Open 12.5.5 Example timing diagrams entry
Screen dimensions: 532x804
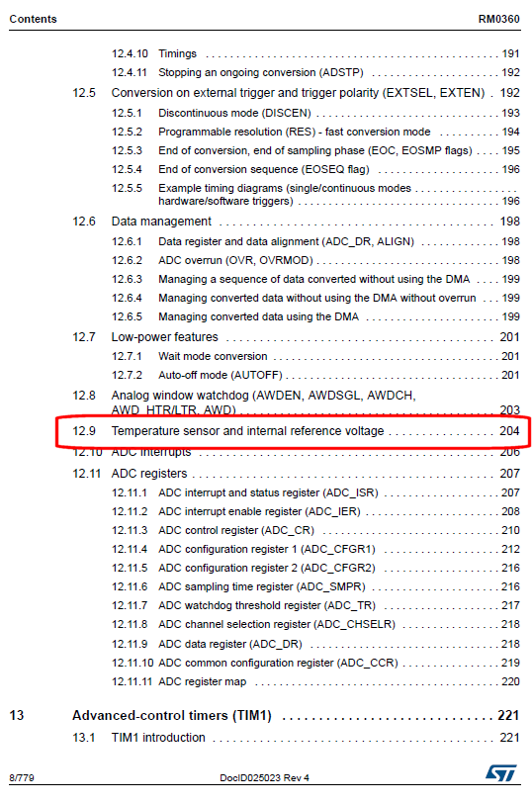click(x=315, y=195)
